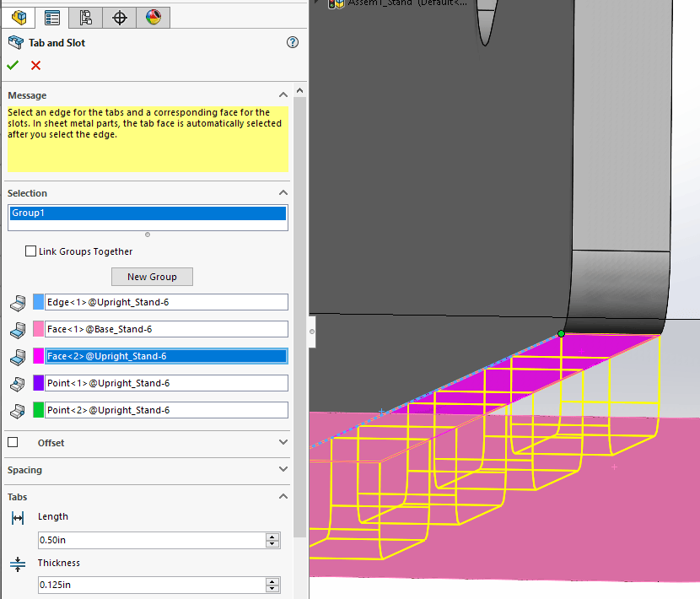Viewport: 700px width, 599px height.
Task: Select Group1 in the selection list
Action: pos(148,213)
